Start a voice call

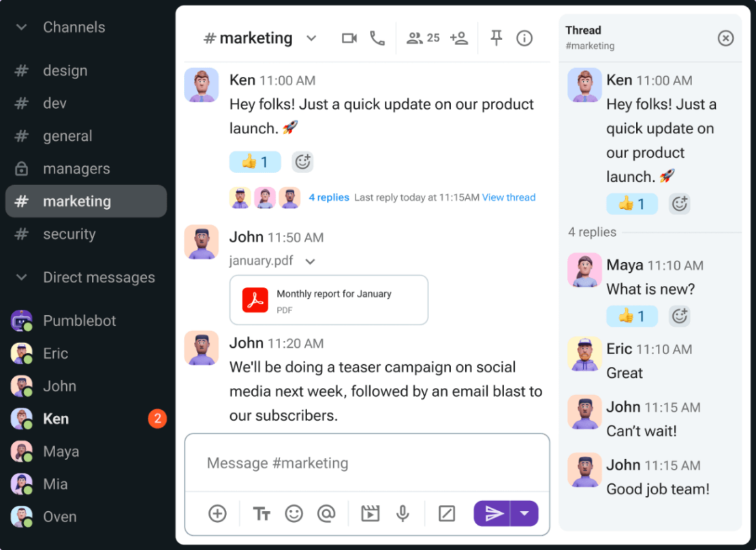(377, 38)
